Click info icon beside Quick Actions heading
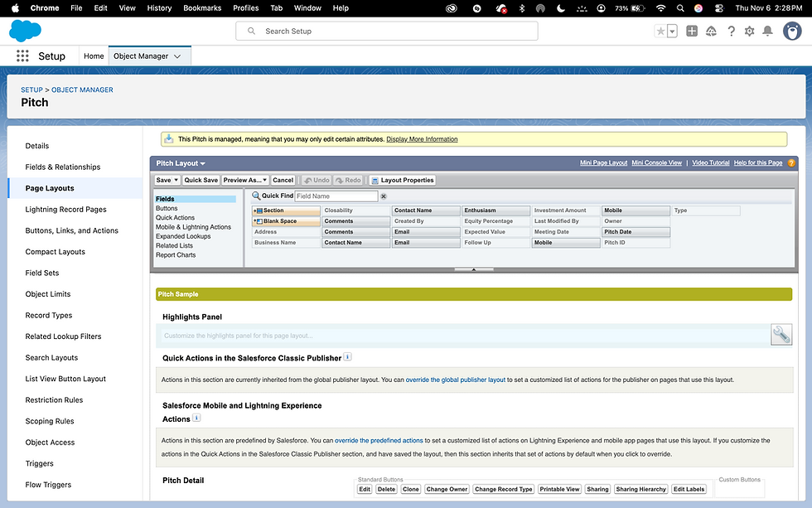812x508 pixels. 347,356
